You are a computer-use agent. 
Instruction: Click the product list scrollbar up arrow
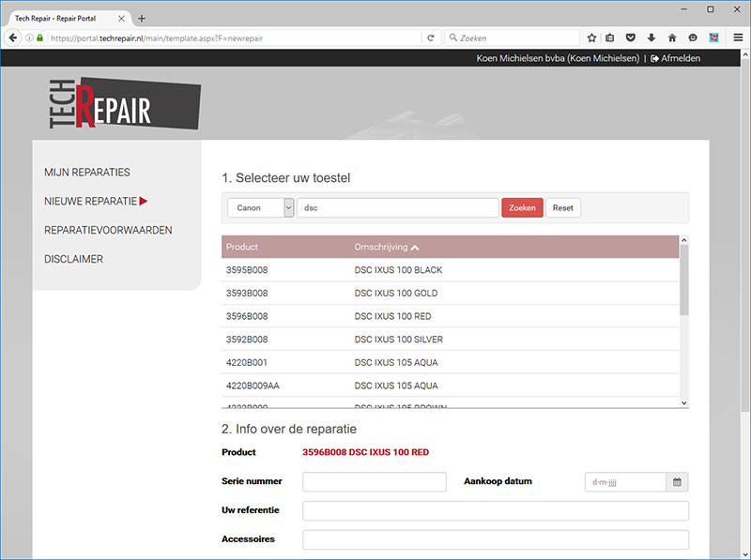pos(684,240)
